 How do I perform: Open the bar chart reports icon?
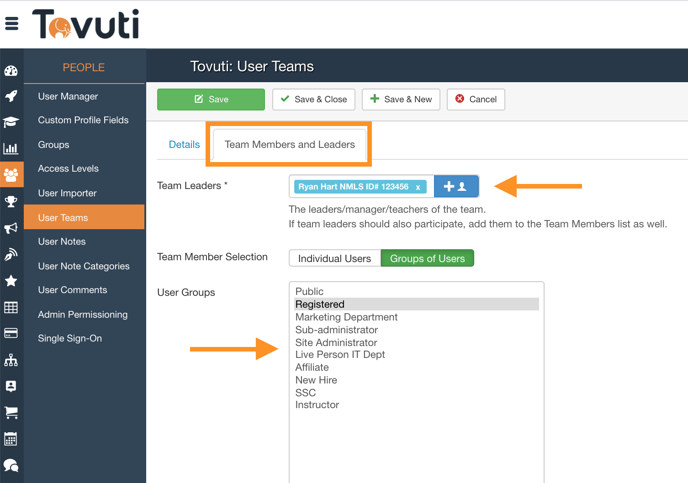click(11, 148)
